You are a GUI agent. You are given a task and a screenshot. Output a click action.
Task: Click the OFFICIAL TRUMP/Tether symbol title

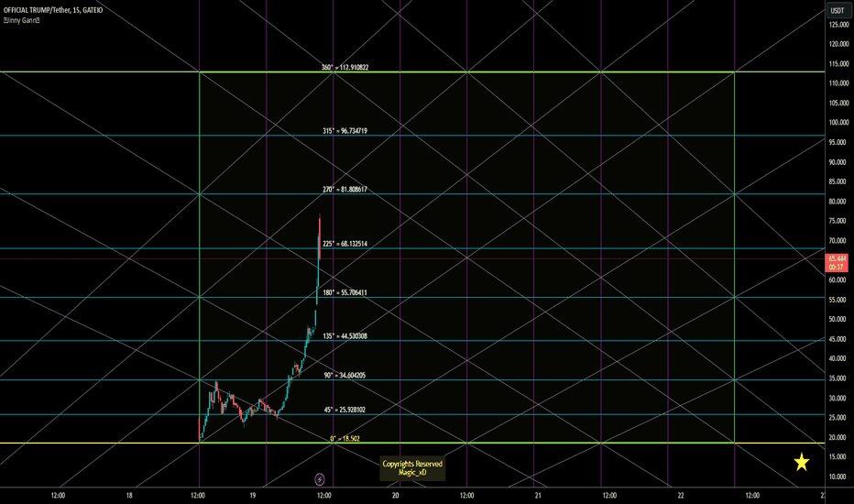pos(53,10)
